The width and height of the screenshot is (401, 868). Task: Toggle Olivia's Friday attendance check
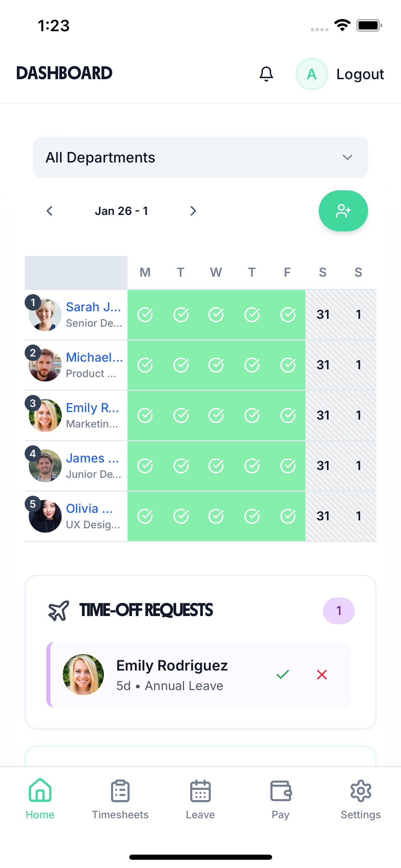(288, 516)
